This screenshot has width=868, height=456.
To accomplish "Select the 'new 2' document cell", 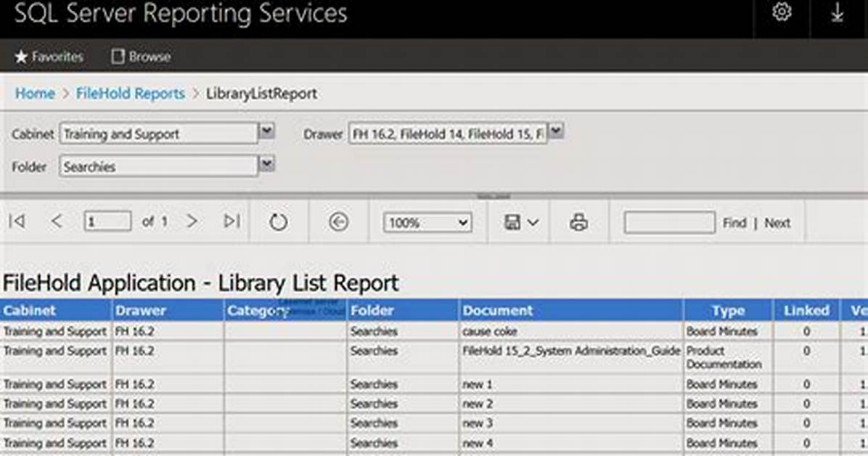I will (x=571, y=404).
